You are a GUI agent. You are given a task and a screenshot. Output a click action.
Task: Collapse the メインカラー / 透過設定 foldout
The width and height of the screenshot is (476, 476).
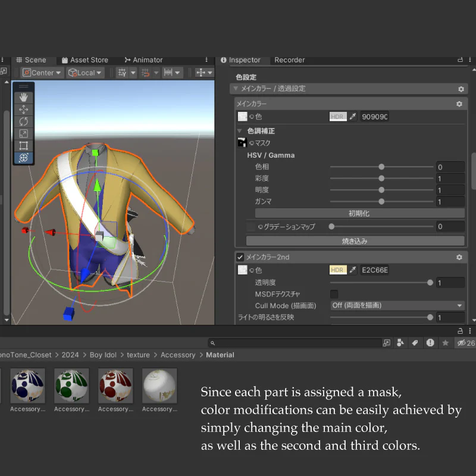pos(236,89)
